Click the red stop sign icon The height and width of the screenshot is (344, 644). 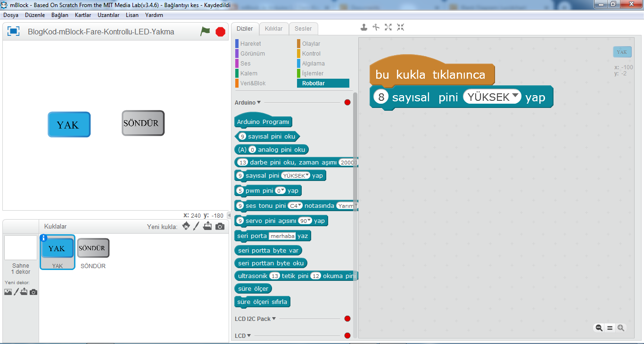pyautogui.click(x=220, y=32)
